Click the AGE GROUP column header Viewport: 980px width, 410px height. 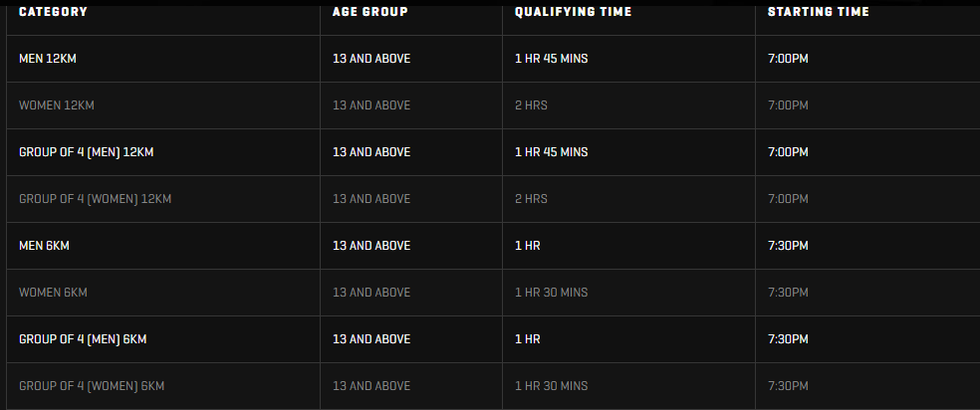[370, 12]
